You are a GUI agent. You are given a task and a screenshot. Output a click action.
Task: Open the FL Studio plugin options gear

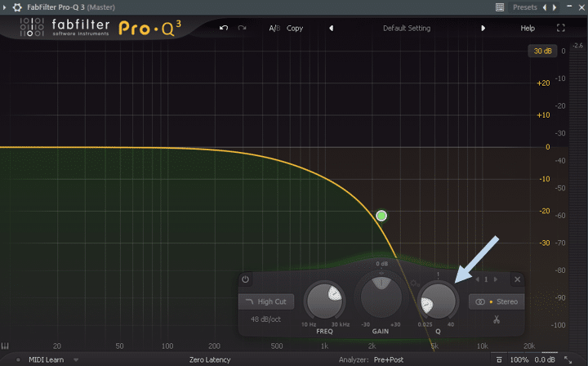coord(17,7)
